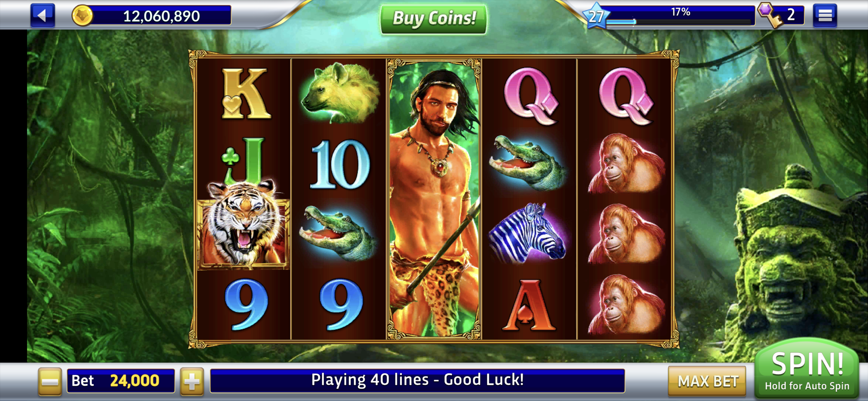Click the zebra symbol on reel four
Image resolution: width=868 pixels, height=401 pixels.
click(x=529, y=233)
